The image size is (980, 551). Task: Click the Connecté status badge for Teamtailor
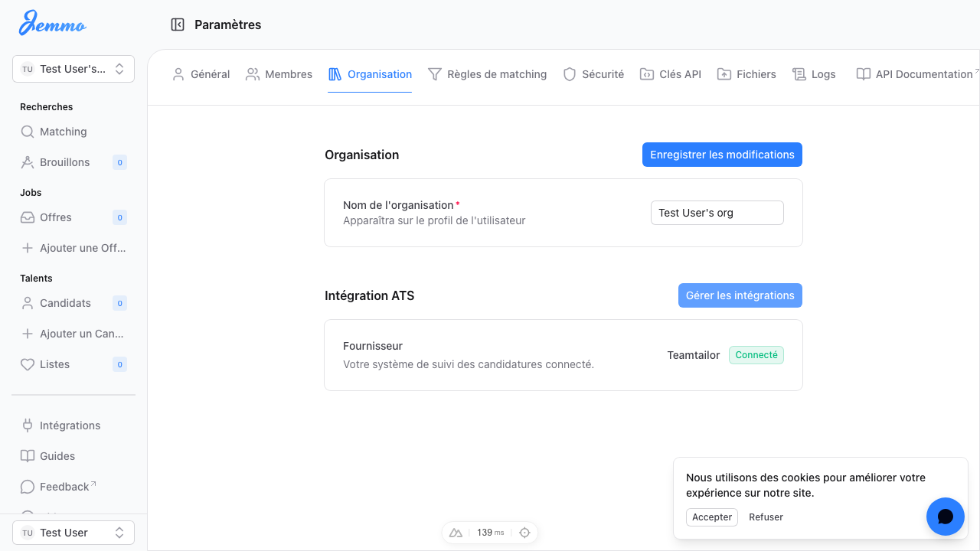[756, 355]
